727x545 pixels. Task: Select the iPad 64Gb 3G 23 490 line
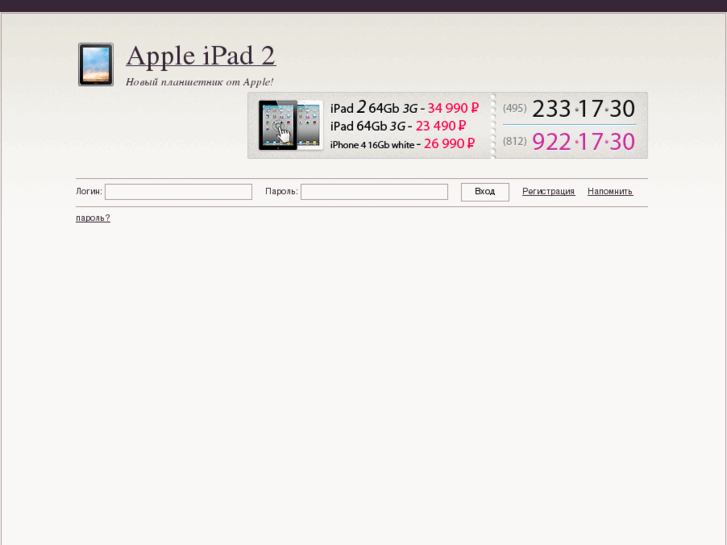(x=398, y=126)
